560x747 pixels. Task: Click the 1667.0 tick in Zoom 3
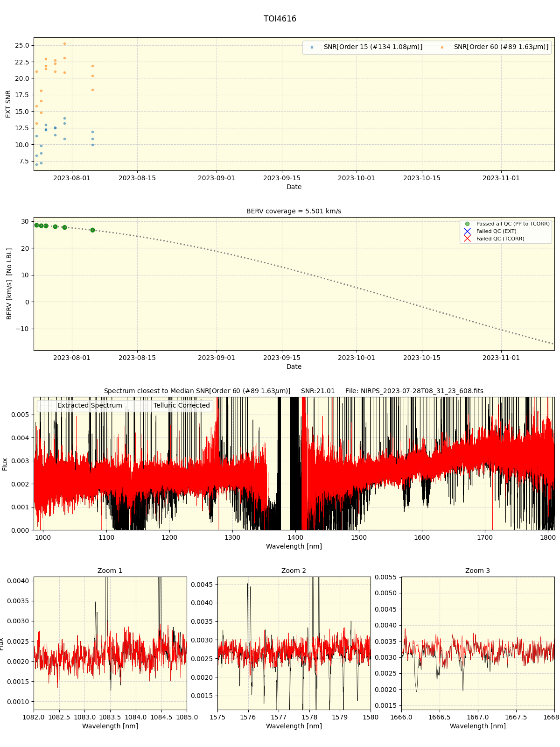478,717
